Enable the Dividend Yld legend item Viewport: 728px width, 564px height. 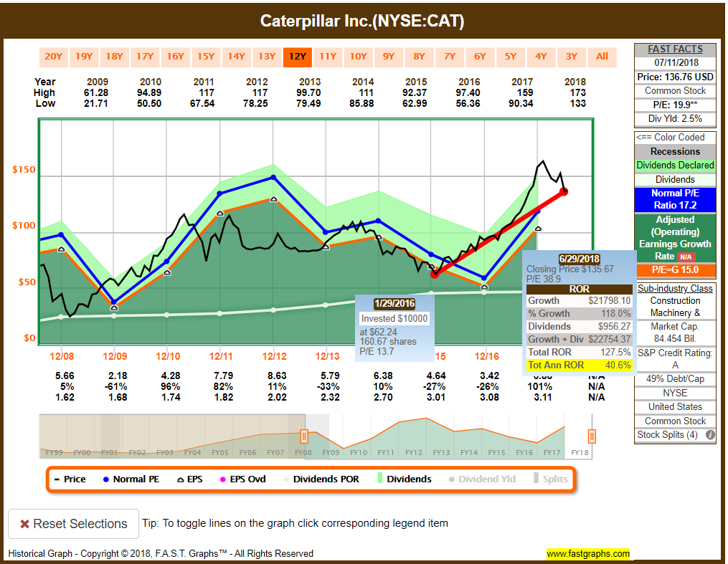482,479
